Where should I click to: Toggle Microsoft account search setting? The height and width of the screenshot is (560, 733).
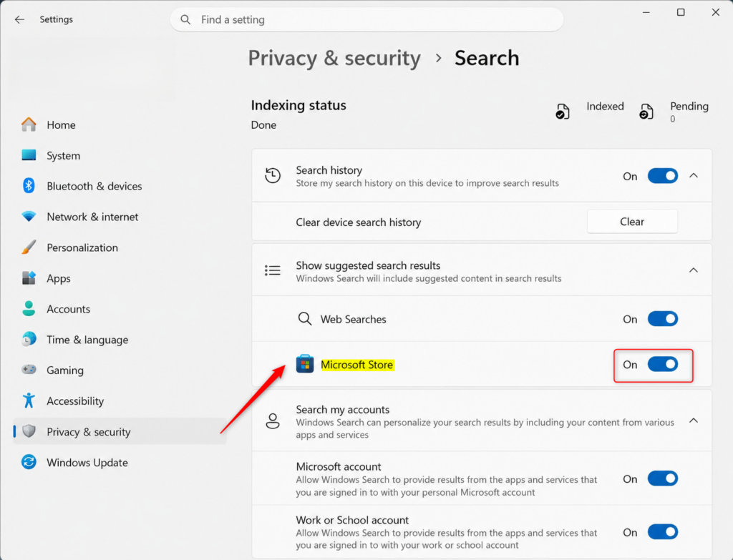[662, 478]
